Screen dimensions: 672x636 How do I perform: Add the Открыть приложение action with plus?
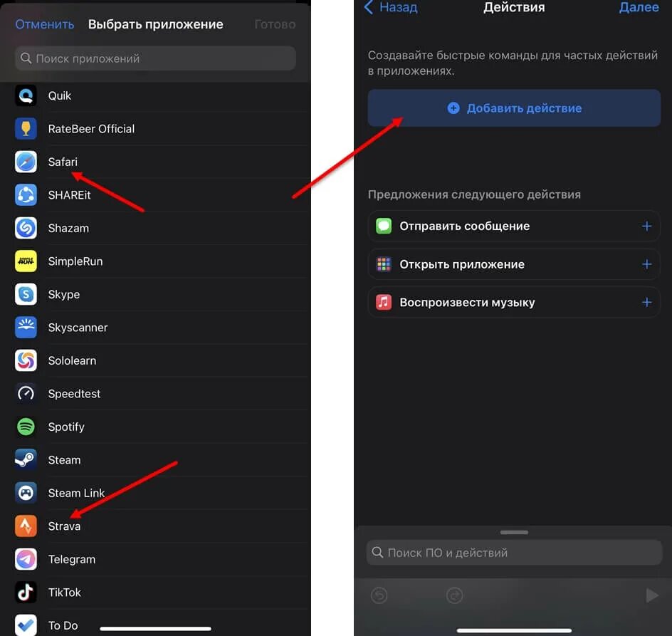tap(646, 264)
